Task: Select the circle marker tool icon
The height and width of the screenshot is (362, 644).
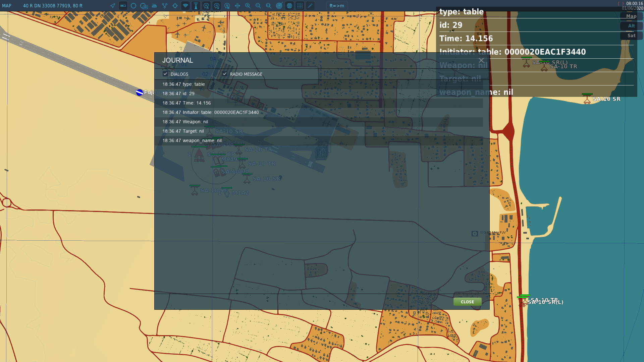Action: pos(133,6)
